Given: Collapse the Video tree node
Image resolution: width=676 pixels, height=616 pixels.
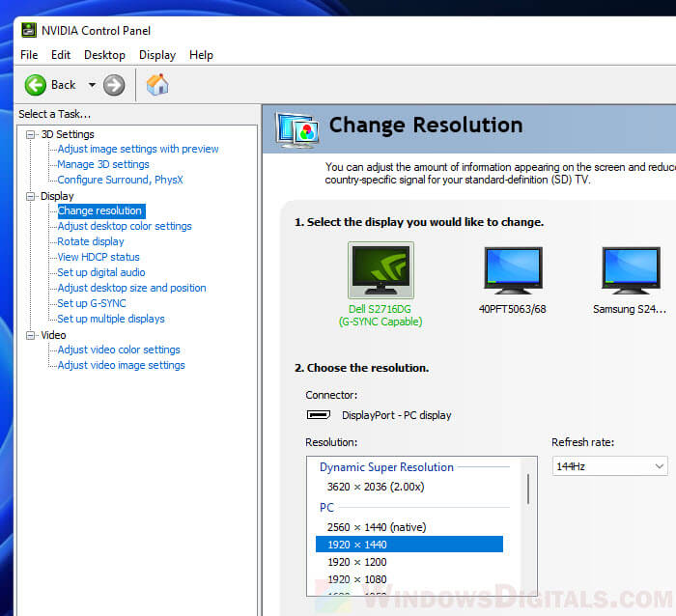Looking at the screenshot, I should (30, 335).
